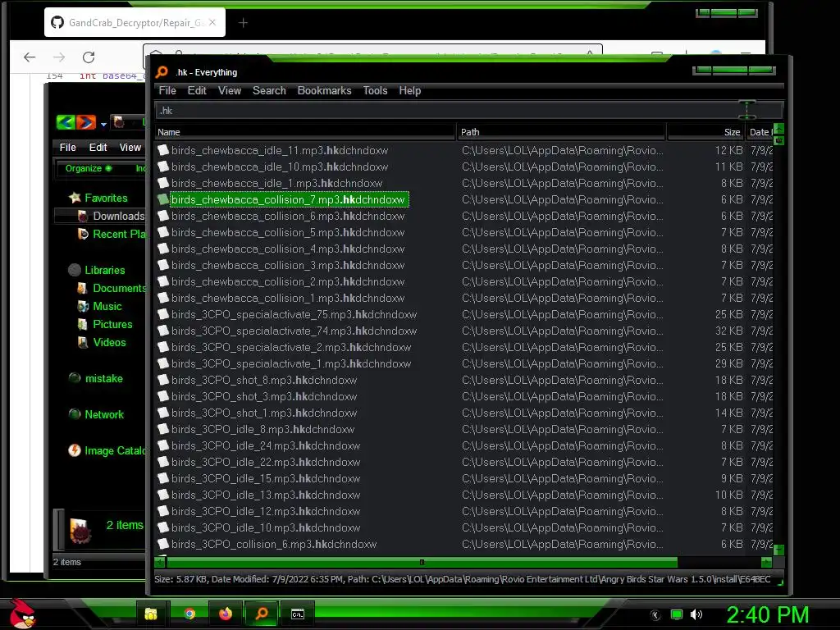This screenshot has width=840, height=630.
Task: Open the Tools menu in Everything
Action: click(375, 90)
